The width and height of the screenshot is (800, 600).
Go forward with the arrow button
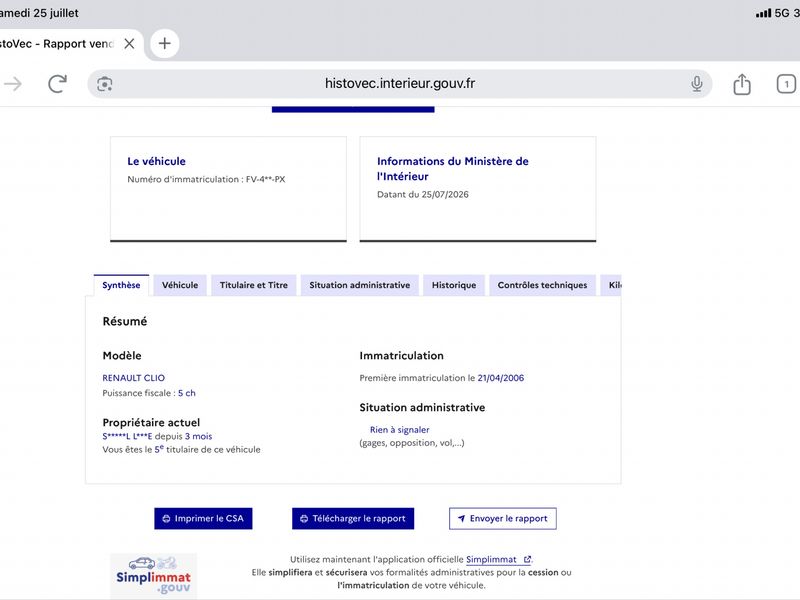(13, 84)
